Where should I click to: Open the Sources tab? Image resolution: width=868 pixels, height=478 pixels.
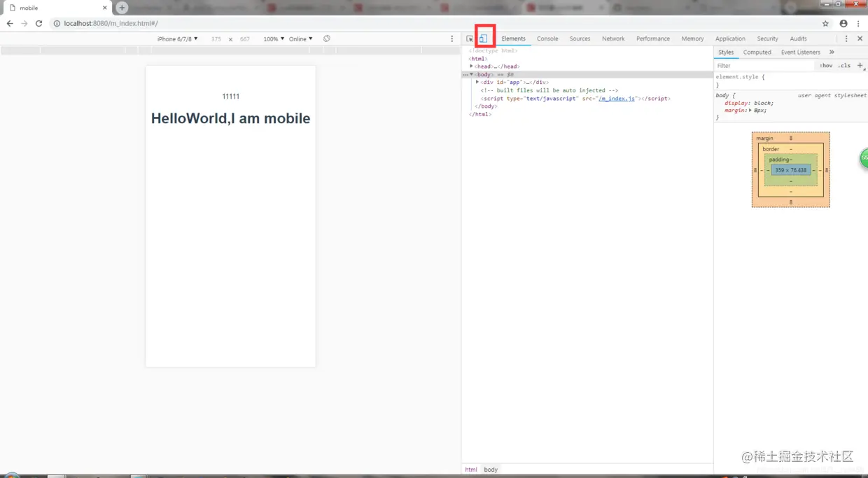[580, 38]
